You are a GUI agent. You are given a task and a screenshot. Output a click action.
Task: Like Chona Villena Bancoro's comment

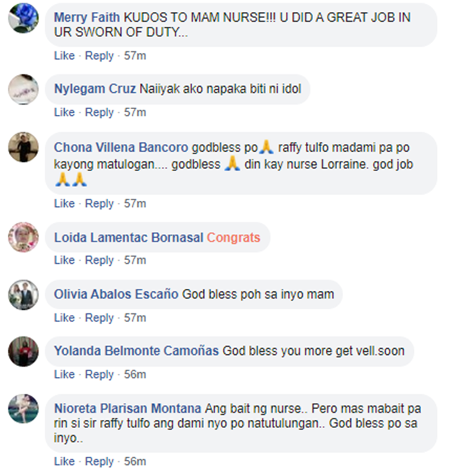click(x=64, y=203)
